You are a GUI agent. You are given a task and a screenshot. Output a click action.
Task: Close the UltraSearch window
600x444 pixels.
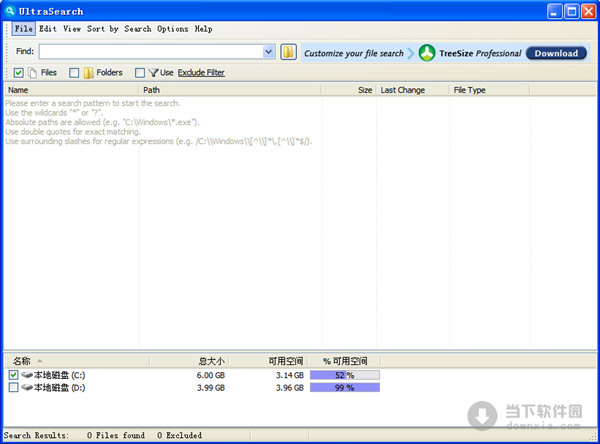[589, 11]
